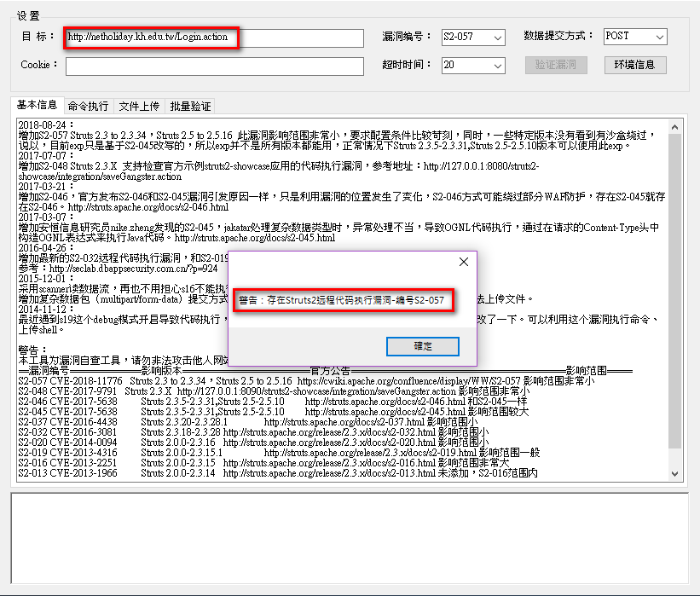Click the S2-019 CVE-2013-4316 row

(x=279, y=453)
